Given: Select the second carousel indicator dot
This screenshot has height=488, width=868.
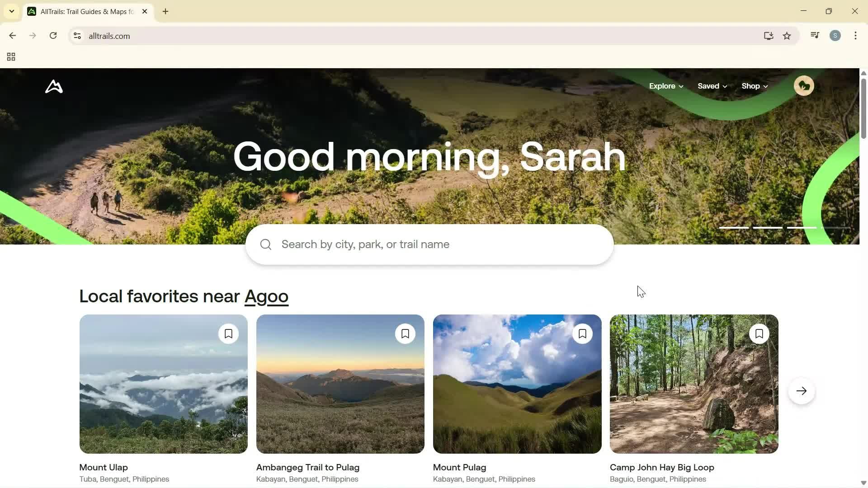Looking at the screenshot, I should [767, 228].
